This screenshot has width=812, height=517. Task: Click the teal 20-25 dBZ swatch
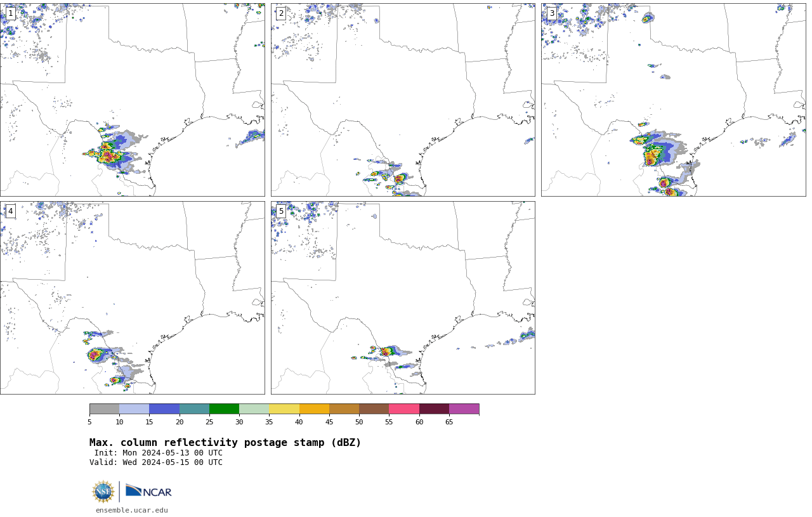pos(194,409)
